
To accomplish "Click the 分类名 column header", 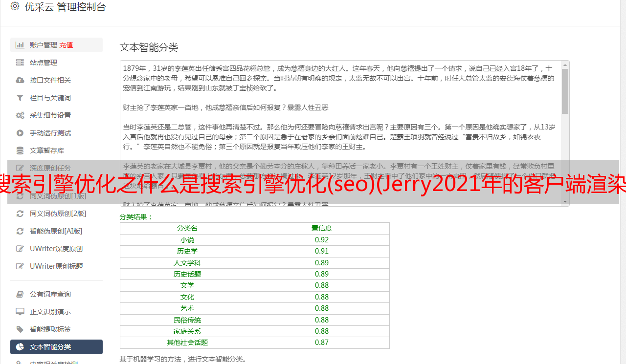I will click(x=187, y=228).
